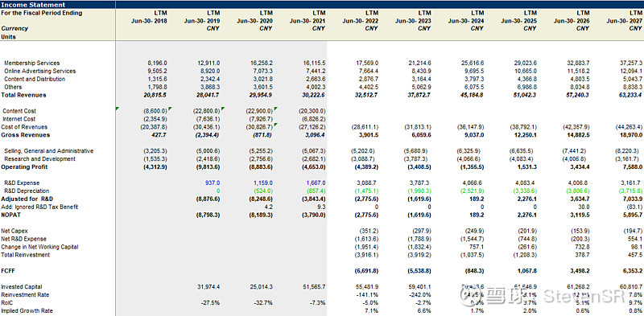This screenshot has width=644, height=316.
Task: Click the green R&D Depreciation value (524.0)
Action: coord(263,191)
